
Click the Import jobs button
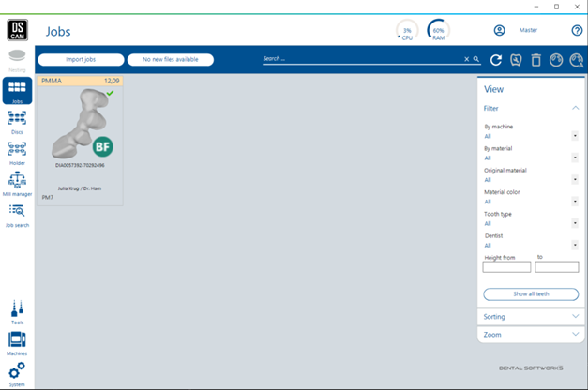[x=81, y=60]
